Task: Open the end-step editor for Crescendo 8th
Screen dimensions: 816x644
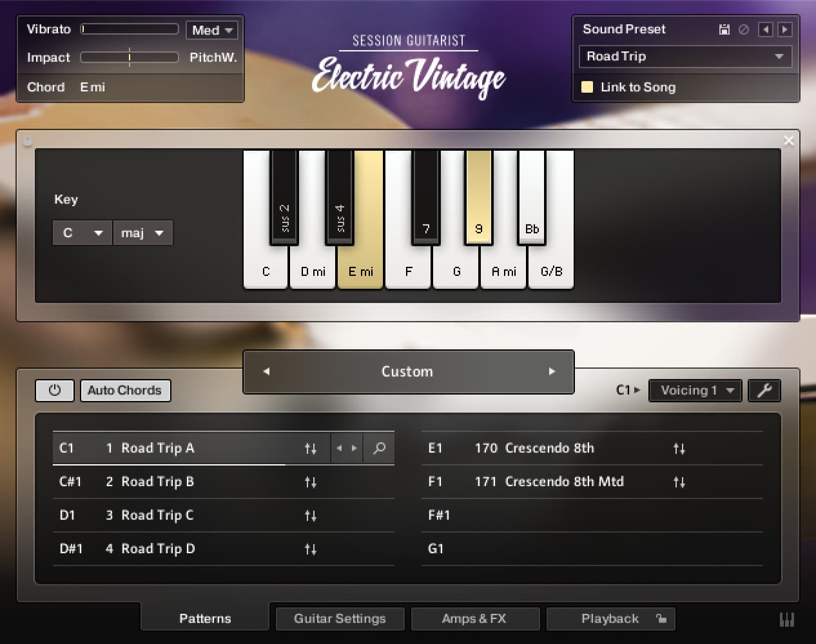Action: 679,448
